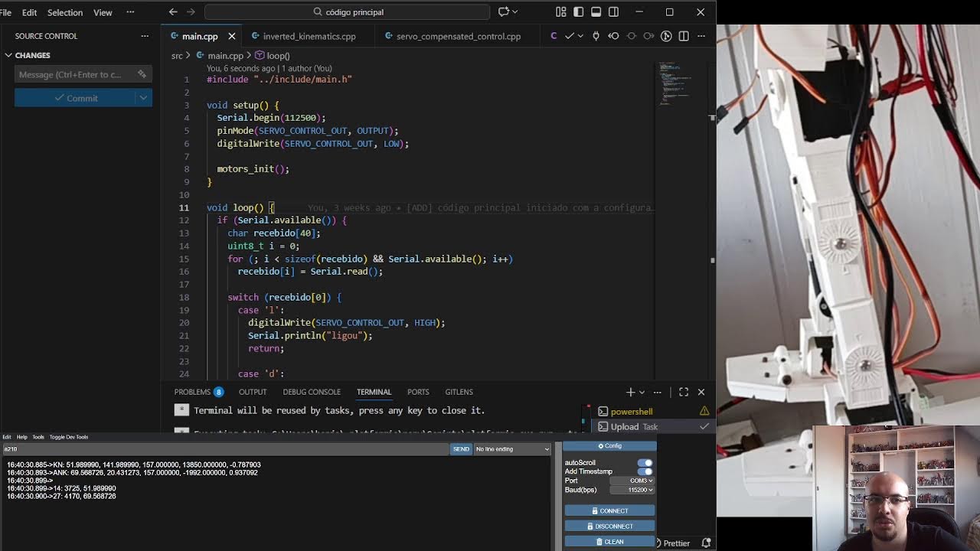This screenshot has height=551, width=980.
Task: Switch to the Debug Console tab
Action: pyautogui.click(x=312, y=392)
